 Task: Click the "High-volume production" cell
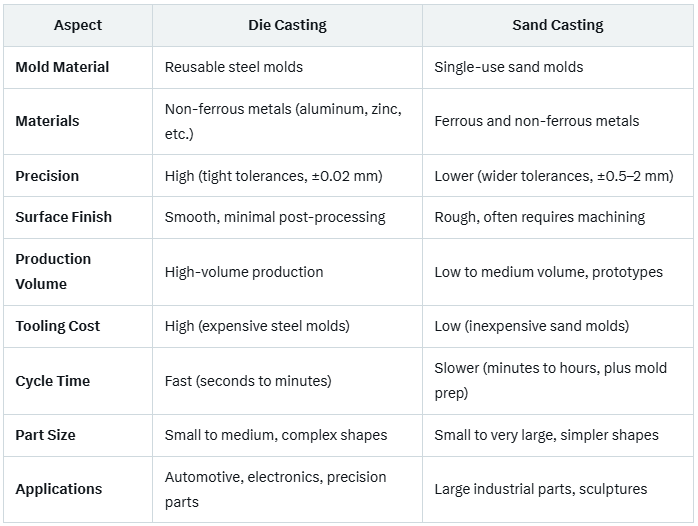[243, 271]
